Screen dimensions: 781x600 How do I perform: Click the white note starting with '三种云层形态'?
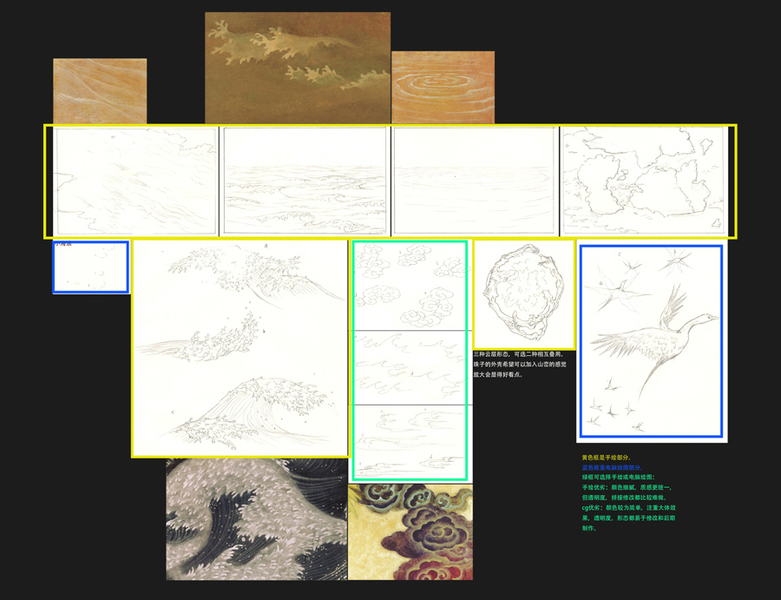click(x=518, y=354)
